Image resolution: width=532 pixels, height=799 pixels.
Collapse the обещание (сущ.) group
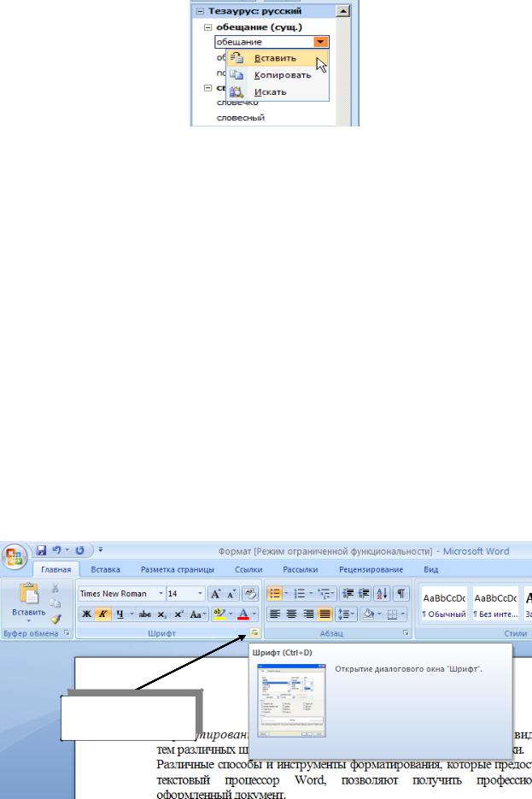click(208, 27)
